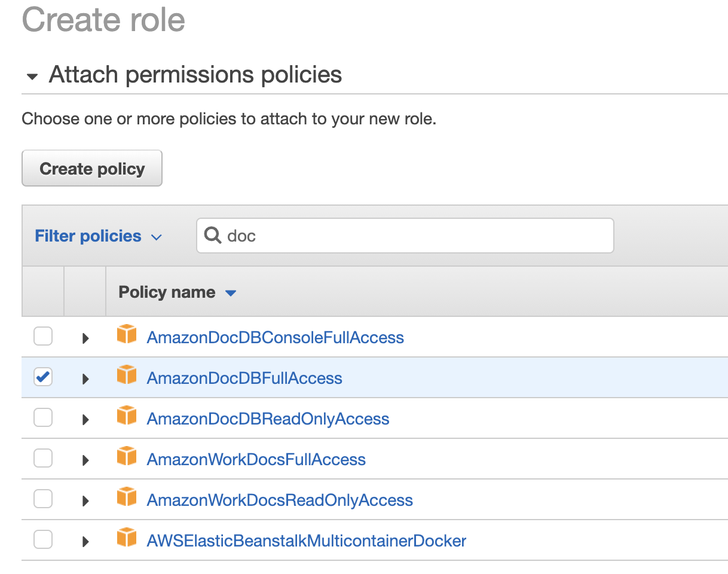Sort by the Policy name column
728x574 pixels.
[x=178, y=292]
